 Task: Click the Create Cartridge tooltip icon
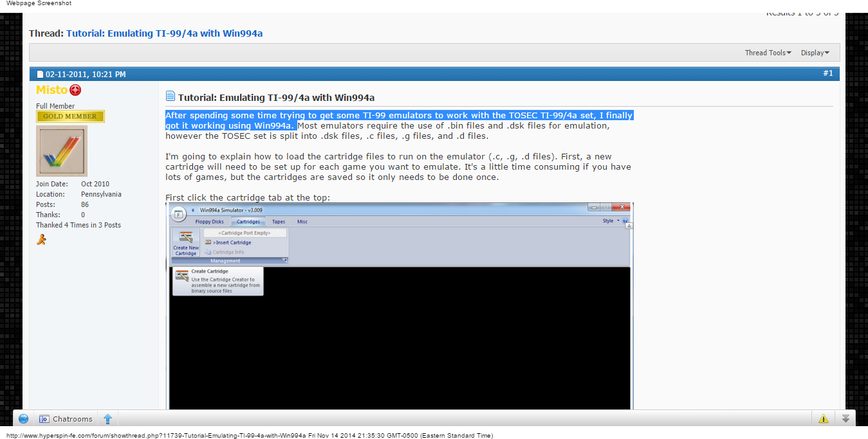(x=181, y=276)
